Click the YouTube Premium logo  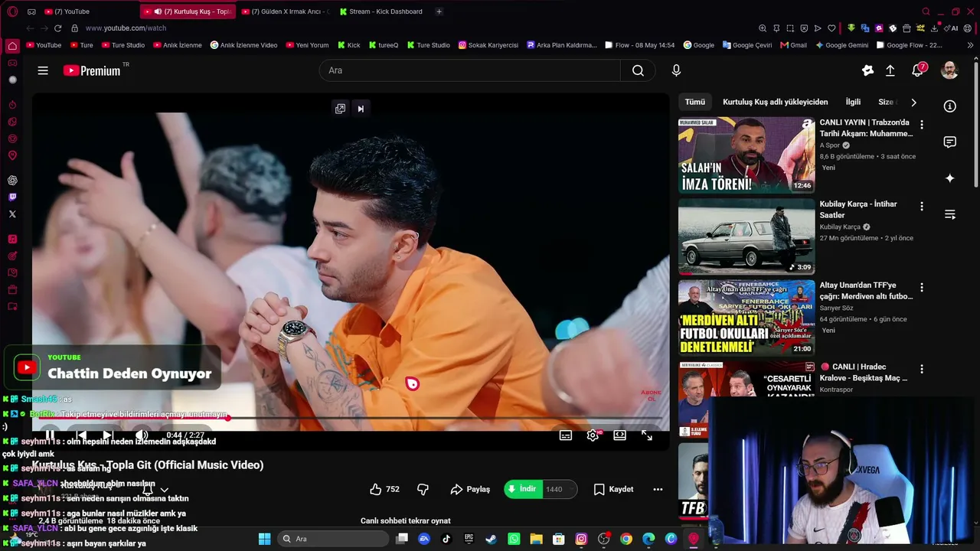pyautogui.click(x=92, y=70)
